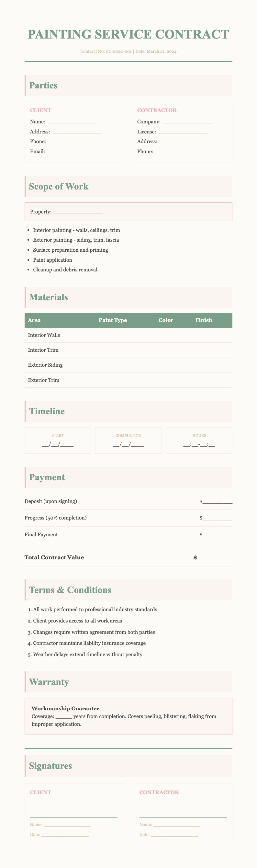The width and height of the screenshot is (257, 868).
Task: Click the Paint Type column header
Action: point(113,320)
